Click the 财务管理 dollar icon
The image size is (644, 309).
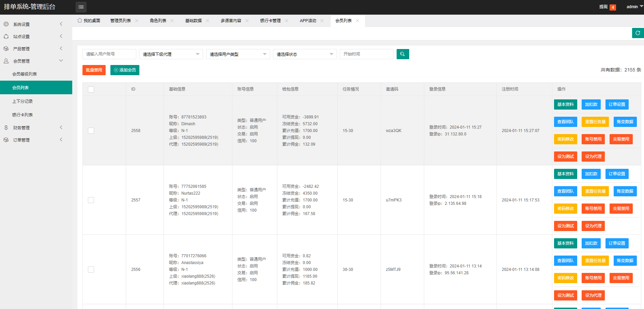tap(6, 128)
